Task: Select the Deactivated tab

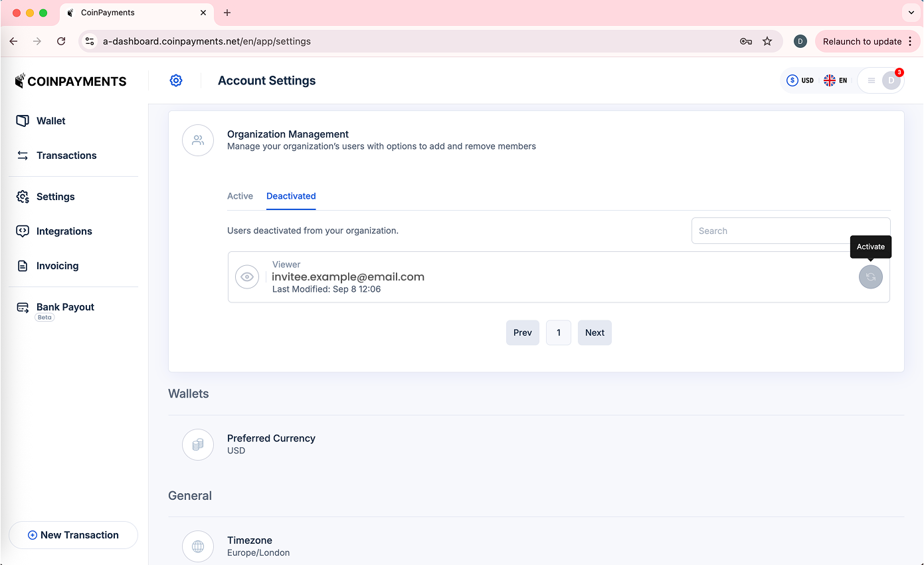Action: (x=291, y=196)
